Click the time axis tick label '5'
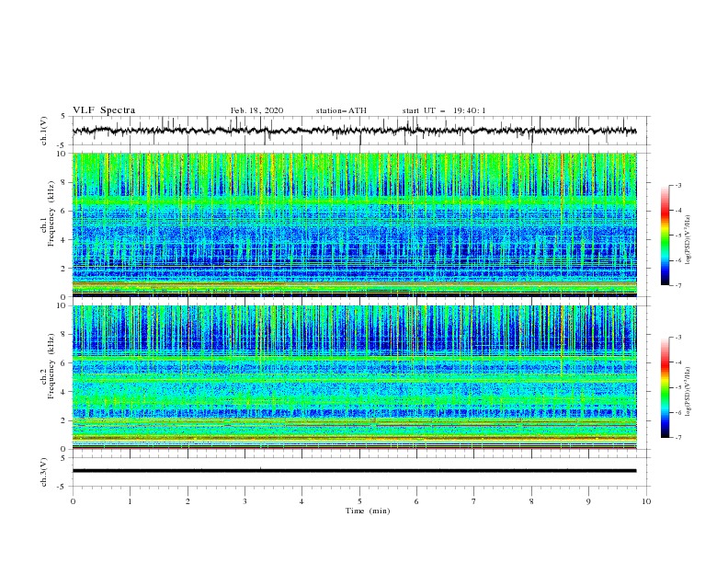This screenshot has width=728, height=563. click(x=359, y=501)
